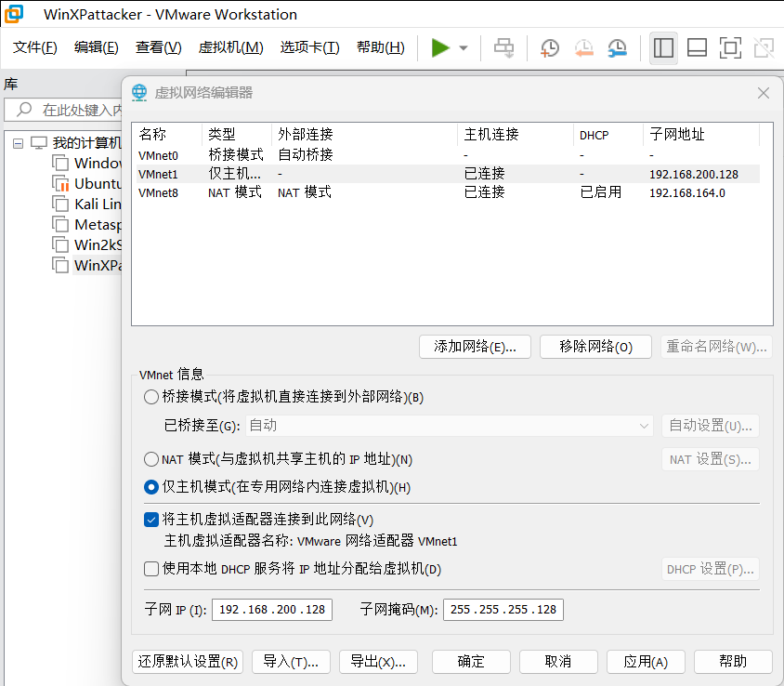Click the library search magnifier icon
Screen dimensions: 784x686
(x=23, y=109)
